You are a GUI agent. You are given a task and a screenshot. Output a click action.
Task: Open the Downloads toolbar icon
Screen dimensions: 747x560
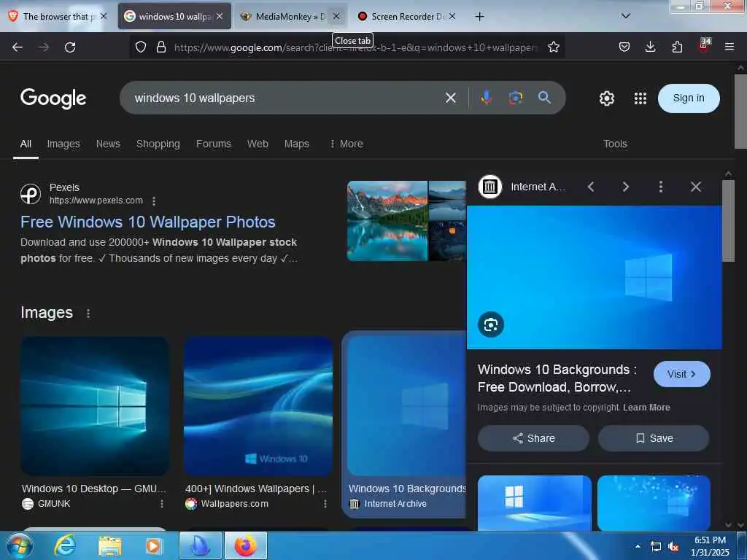pyautogui.click(x=650, y=47)
